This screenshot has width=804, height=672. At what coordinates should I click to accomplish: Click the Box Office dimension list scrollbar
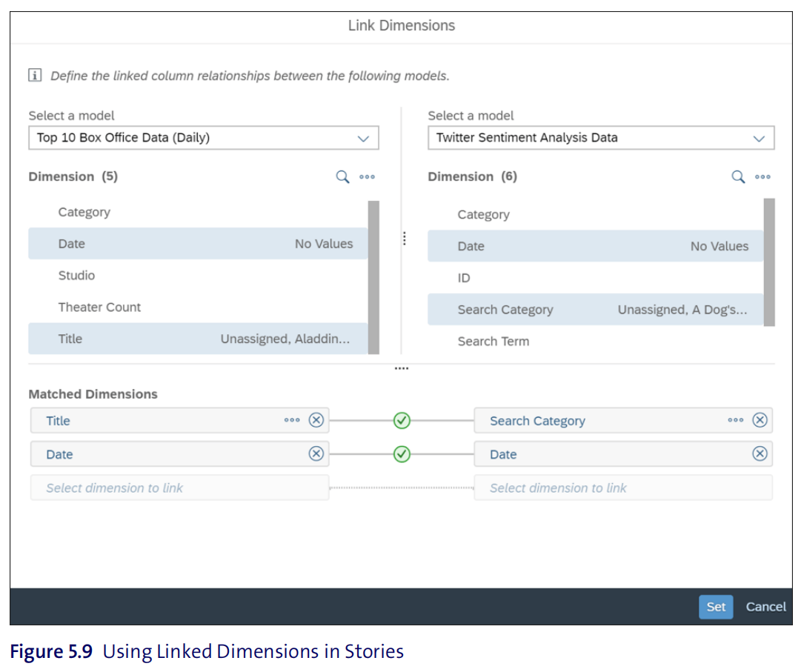pyautogui.click(x=373, y=277)
